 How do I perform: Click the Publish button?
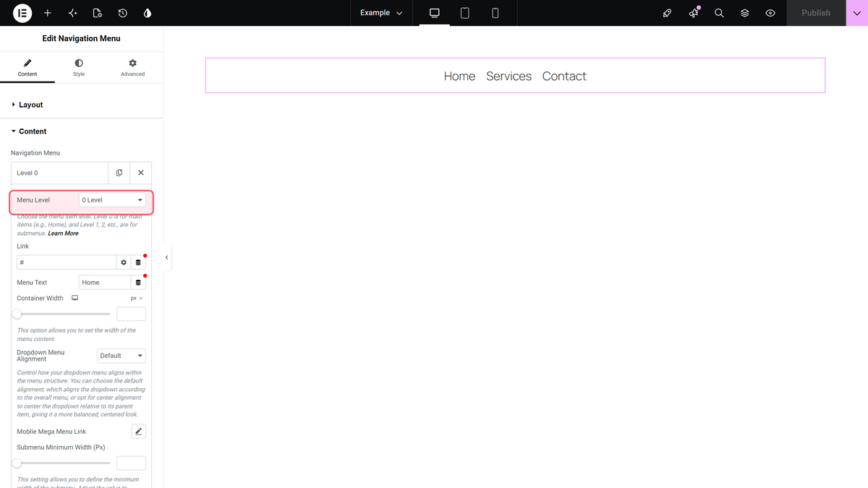pos(816,13)
